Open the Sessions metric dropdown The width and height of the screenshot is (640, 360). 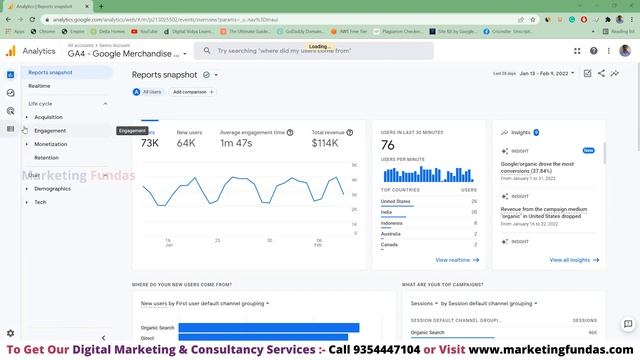424,304
